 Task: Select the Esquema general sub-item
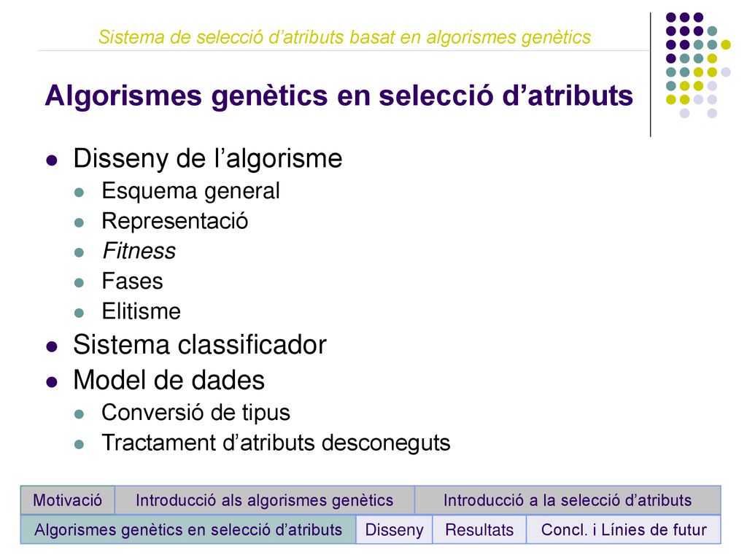coord(190,191)
